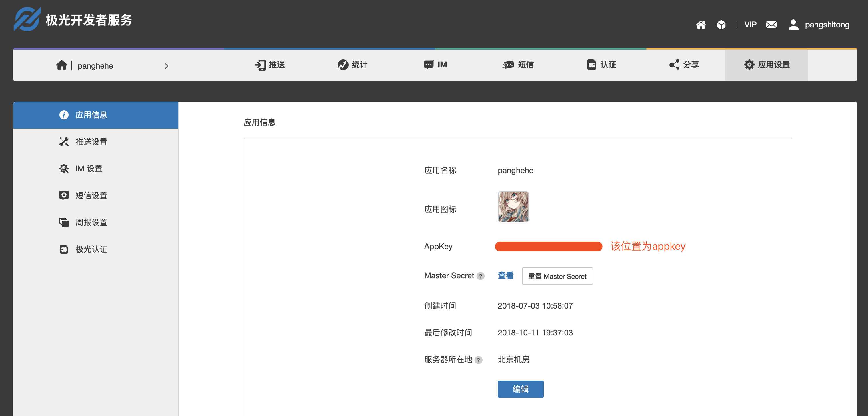Click the blue 编辑 button
The width and height of the screenshot is (868, 416).
[520, 389]
